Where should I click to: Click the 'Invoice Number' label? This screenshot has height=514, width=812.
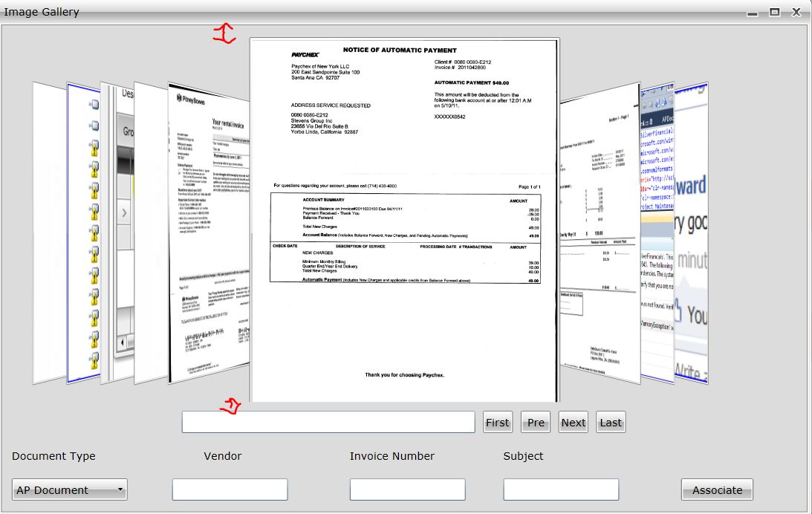(392, 456)
